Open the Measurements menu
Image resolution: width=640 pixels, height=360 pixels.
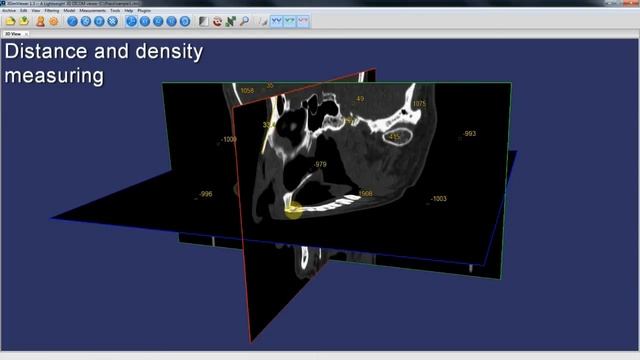coord(92,11)
